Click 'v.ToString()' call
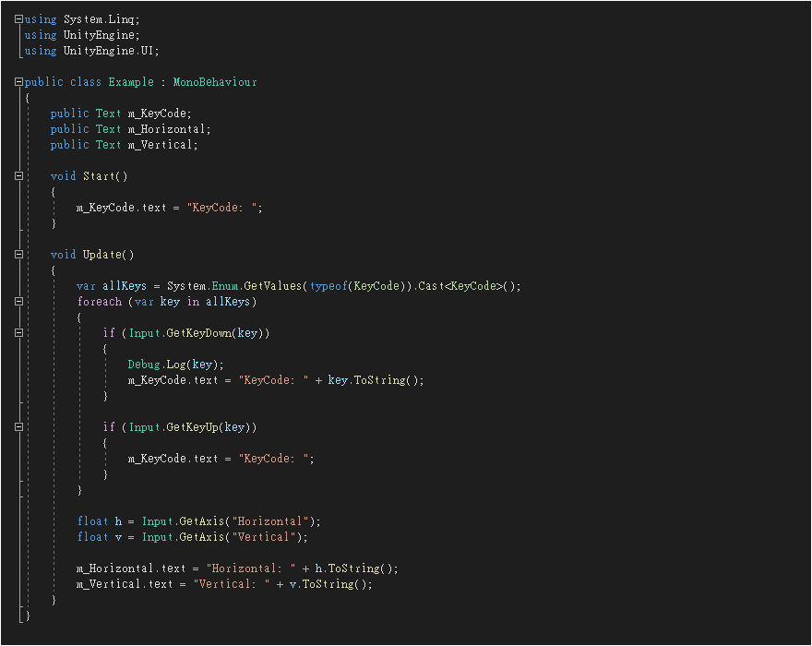Image resolution: width=812 pixels, height=646 pixels. tap(328, 584)
